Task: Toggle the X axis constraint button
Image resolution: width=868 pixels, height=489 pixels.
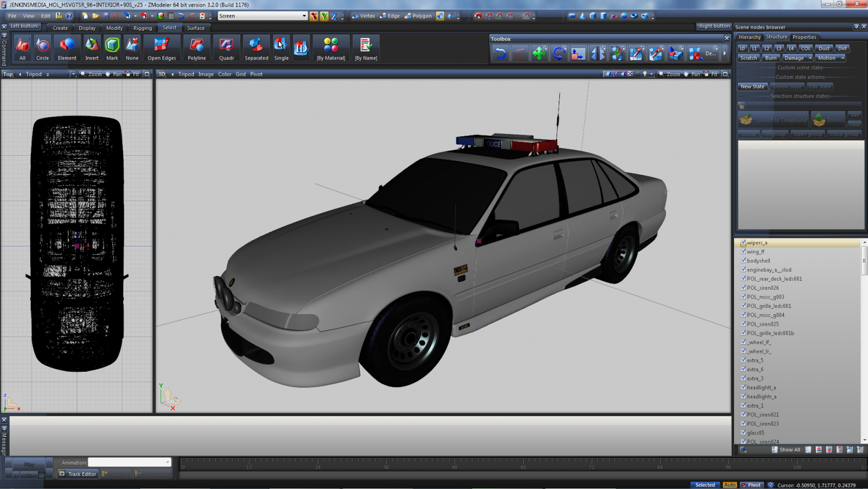Action: [314, 16]
